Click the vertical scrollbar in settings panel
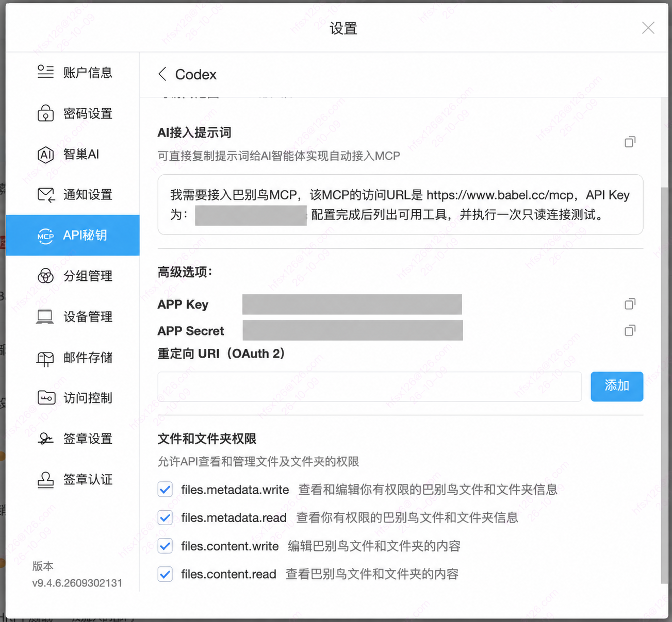The image size is (672, 622). click(x=664, y=385)
